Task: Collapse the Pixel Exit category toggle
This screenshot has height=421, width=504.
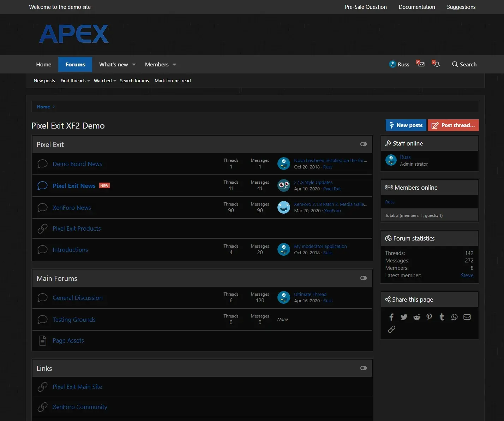Action: [x=363, y=144]
